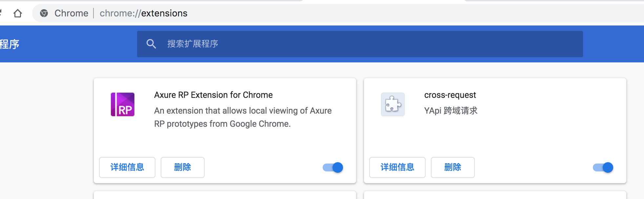Turn off the cross-request extension
This screenshot has height=199, width=644.
(603, 167)
